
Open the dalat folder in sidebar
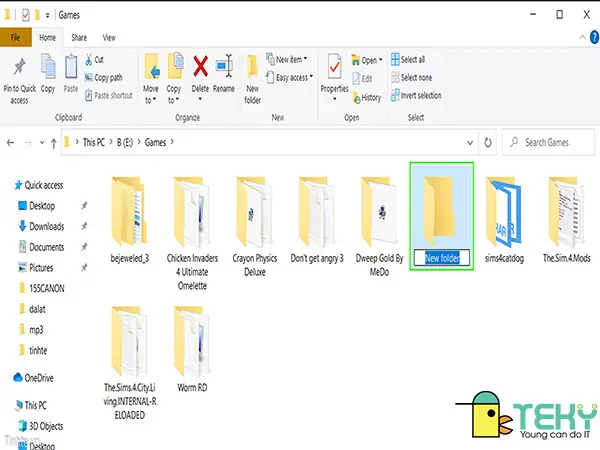[32, 309]
